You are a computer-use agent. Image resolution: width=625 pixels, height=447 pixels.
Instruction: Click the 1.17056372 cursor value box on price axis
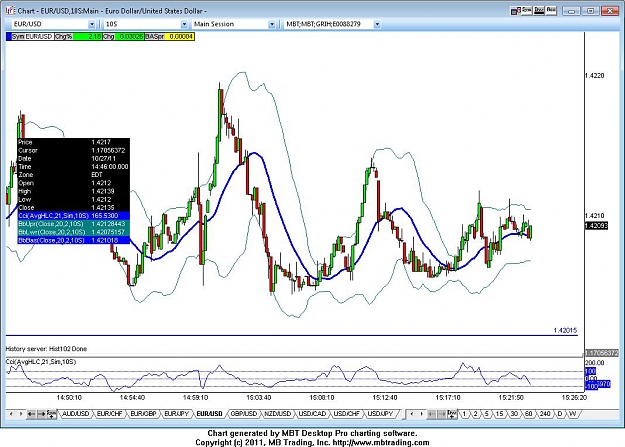[601, 353]
